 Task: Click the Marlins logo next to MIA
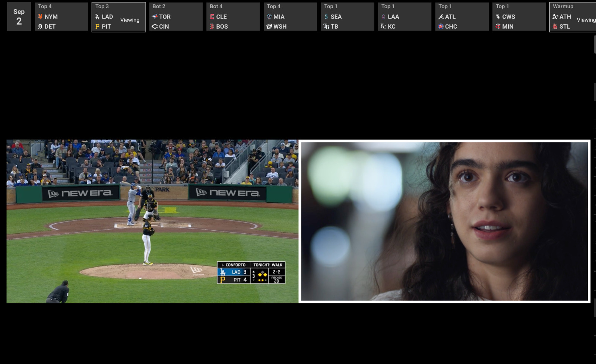point(269,17)
